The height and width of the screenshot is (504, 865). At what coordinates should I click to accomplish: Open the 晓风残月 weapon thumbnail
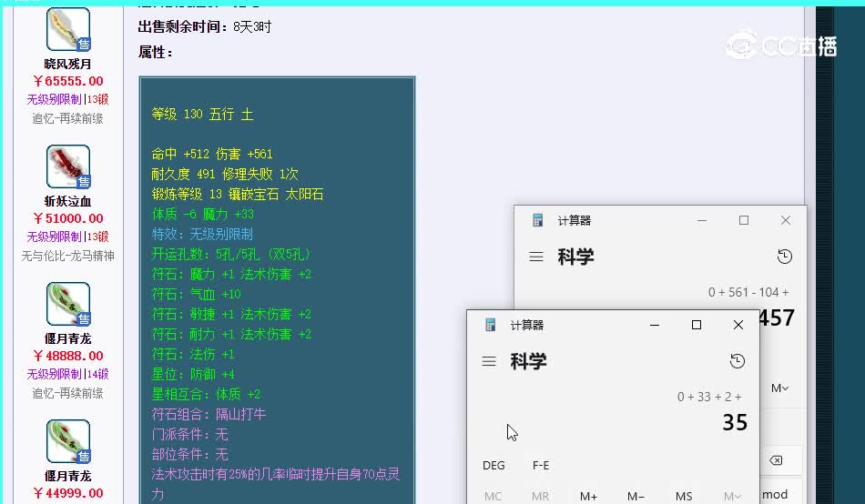pyautogui.click(x=68, y=29)
